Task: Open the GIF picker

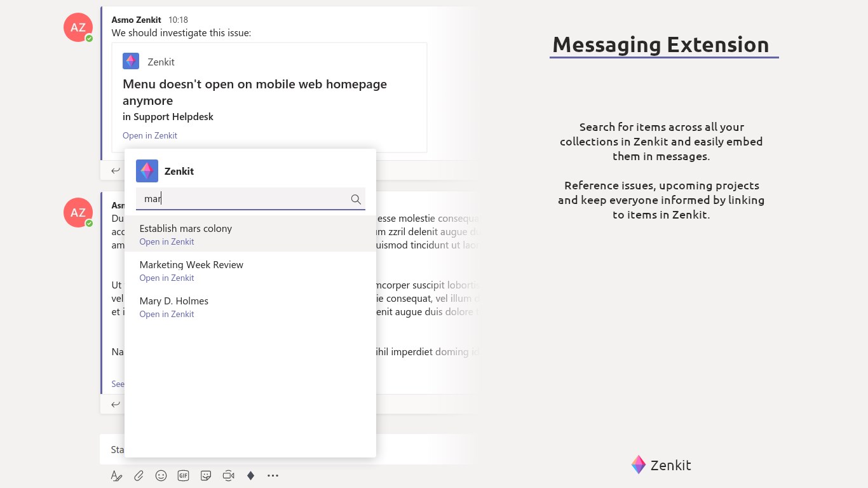Action: tap(184, 475)
